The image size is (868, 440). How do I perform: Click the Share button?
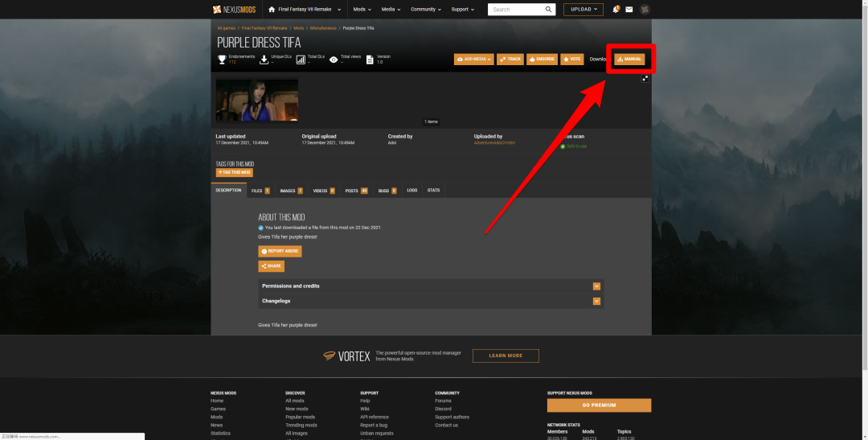tap(271, 266)
